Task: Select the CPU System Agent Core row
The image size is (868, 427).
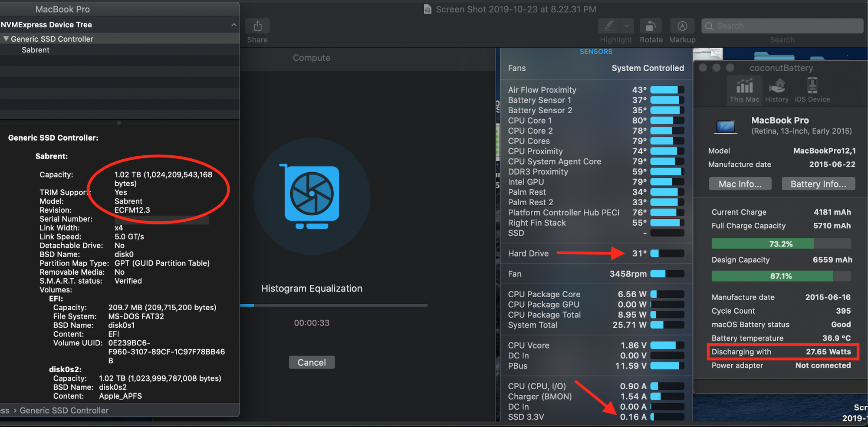Action: pos(596,161)
